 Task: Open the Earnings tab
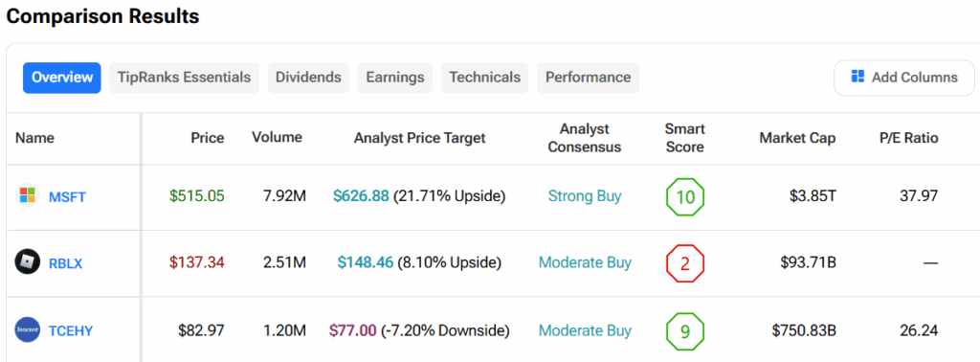[x=395, y=78]
